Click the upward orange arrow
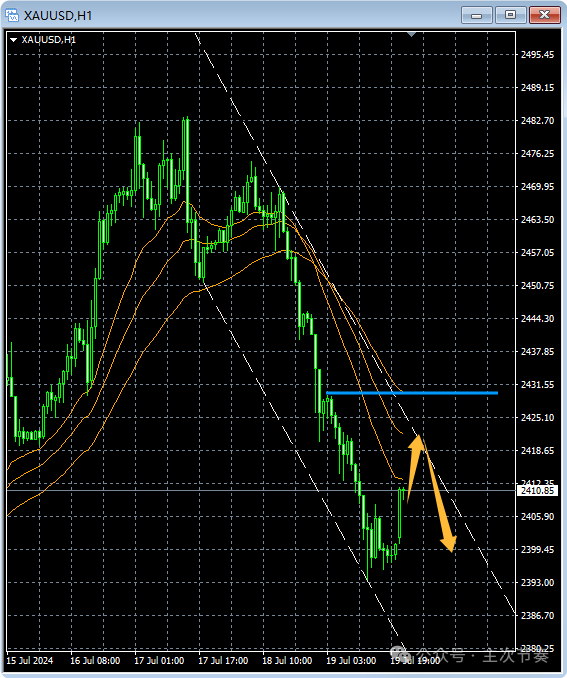This screenshot has height=678, width=567. (x=415, y=467)
